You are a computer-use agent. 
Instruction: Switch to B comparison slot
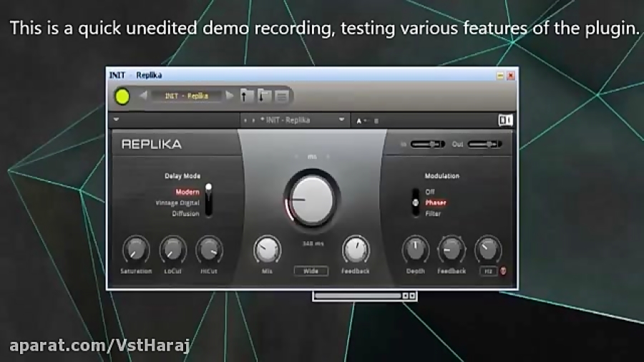pyautogui.click(x=376, y=121)
